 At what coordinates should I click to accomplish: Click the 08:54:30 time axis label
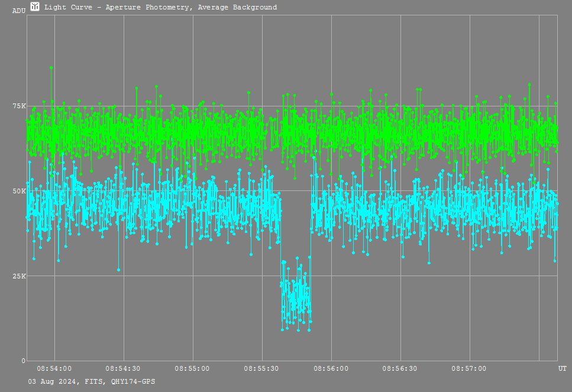coord(123,369)
